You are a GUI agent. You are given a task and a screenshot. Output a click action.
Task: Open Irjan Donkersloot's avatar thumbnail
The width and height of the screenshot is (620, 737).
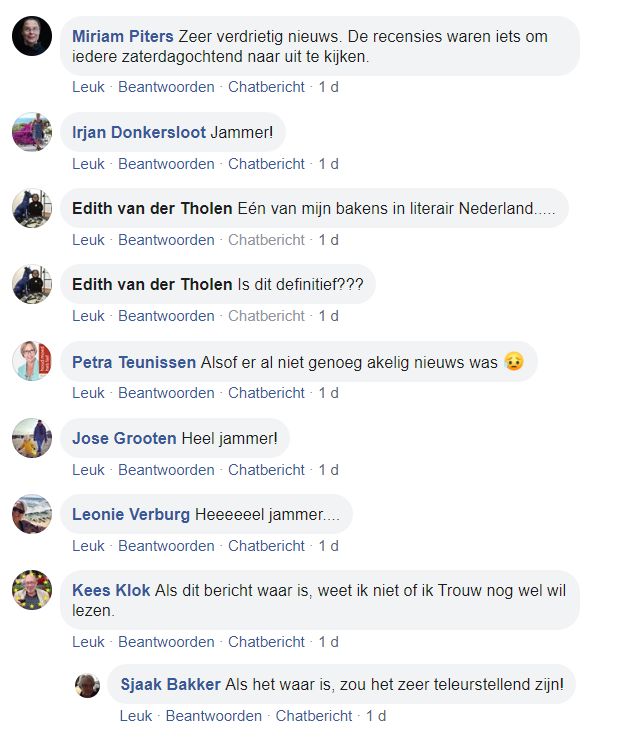(x=32, y=132)
